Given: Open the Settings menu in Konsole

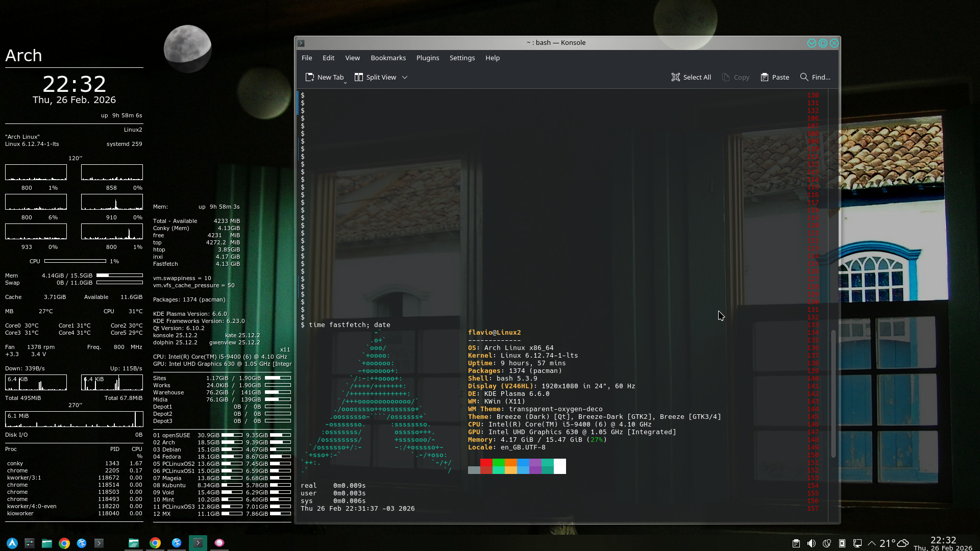Looking at the screenshot, I should [462, 58].
